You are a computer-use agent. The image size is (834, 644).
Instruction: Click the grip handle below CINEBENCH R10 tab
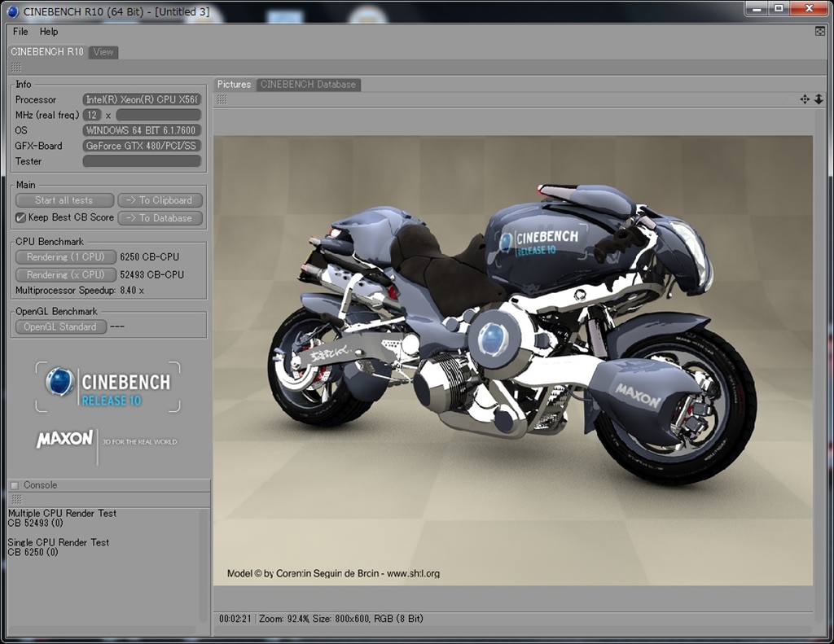pyautogui.click(x=16, y=68)
